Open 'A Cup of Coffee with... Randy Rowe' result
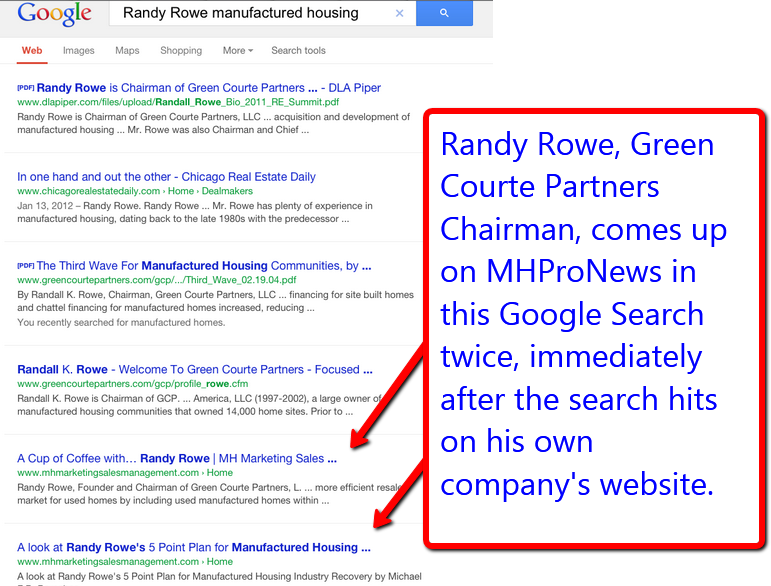Viewport: 771px width, 586px height. coord(177,458)
